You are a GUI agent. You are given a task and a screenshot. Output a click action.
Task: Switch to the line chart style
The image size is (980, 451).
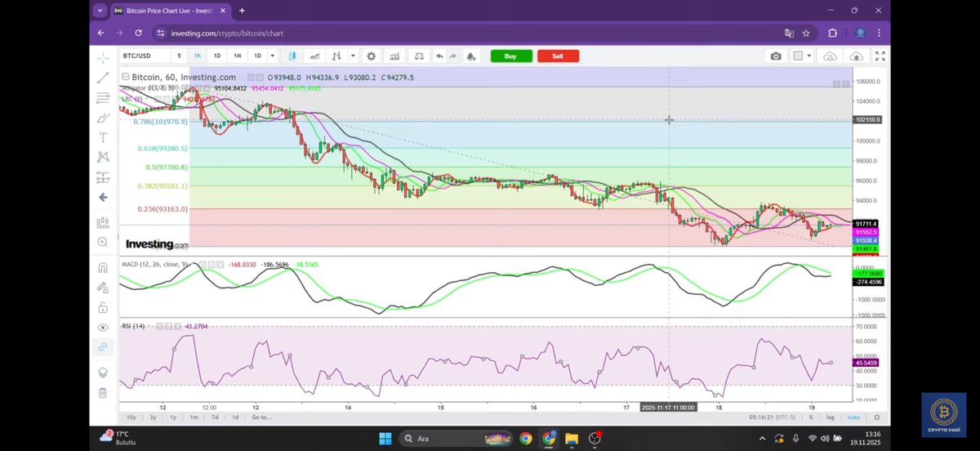pos(314,56)
